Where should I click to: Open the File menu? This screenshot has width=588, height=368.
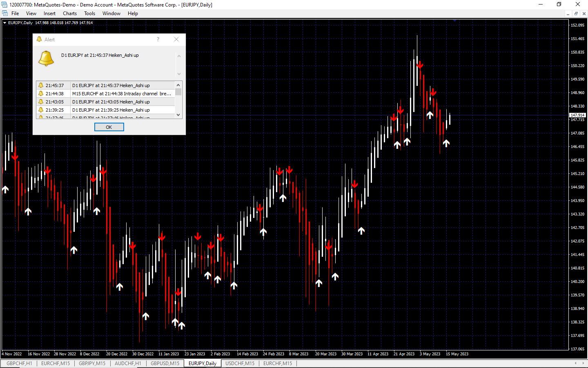click(15, 13)
